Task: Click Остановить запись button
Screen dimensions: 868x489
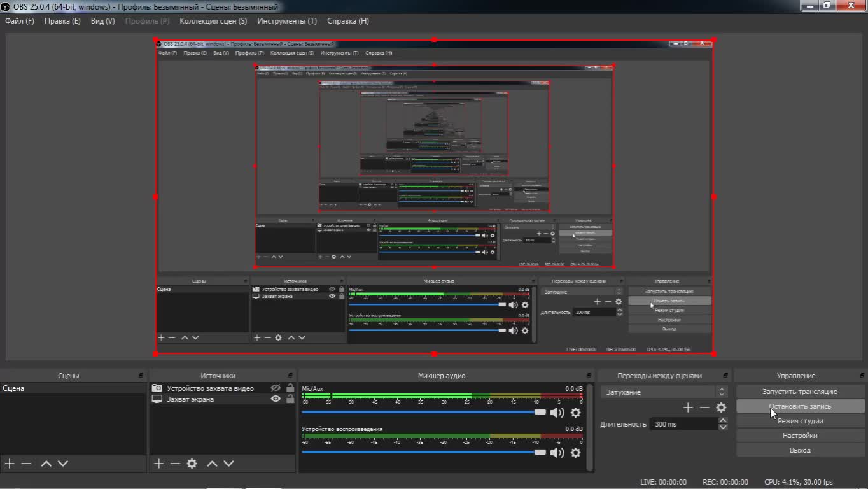Action: tap(801, 406)
